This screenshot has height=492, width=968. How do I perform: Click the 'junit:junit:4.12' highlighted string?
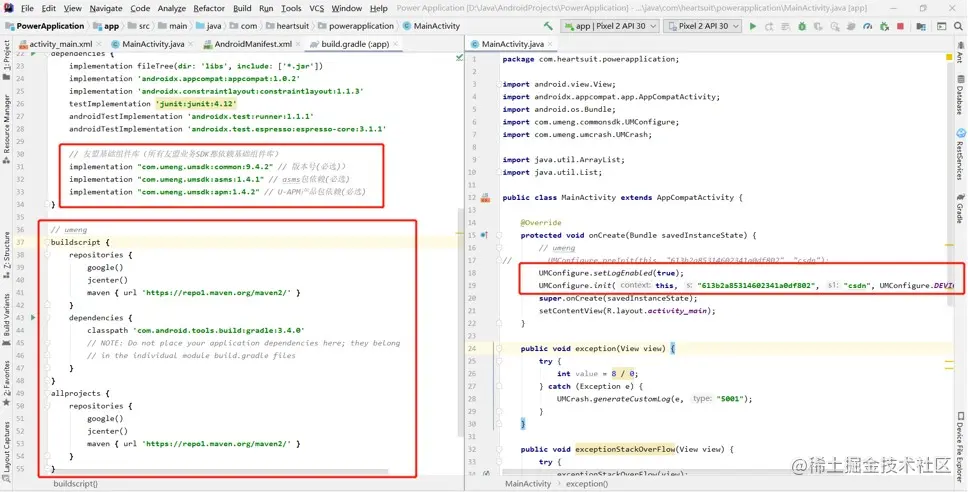pos(196,104)
